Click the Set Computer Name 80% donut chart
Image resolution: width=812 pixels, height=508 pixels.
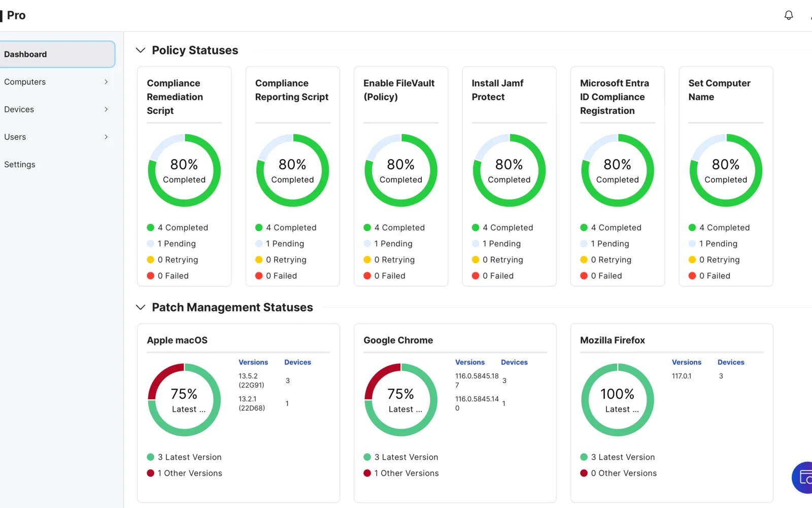point(726,170)
